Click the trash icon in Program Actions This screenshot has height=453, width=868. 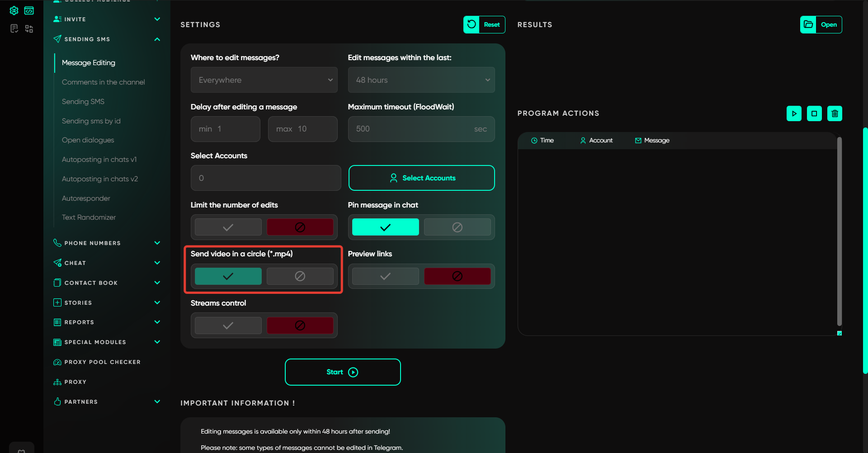coord(835,113)
